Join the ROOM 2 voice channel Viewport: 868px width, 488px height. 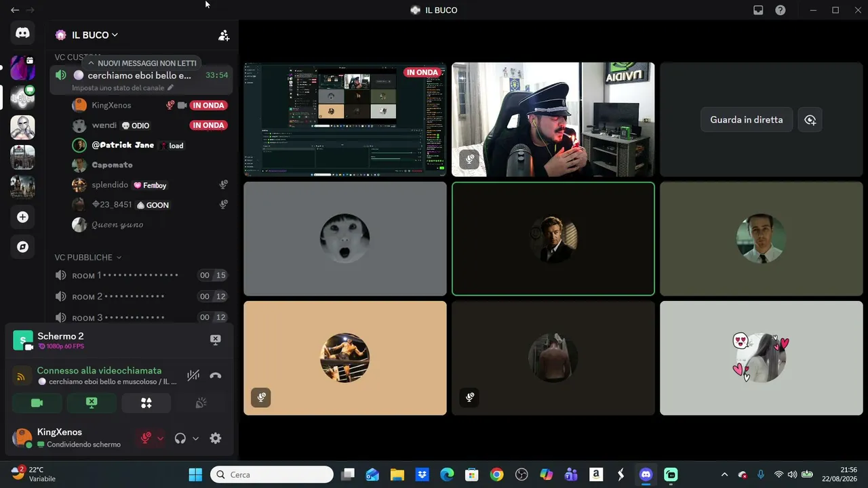tap(140, 296)
